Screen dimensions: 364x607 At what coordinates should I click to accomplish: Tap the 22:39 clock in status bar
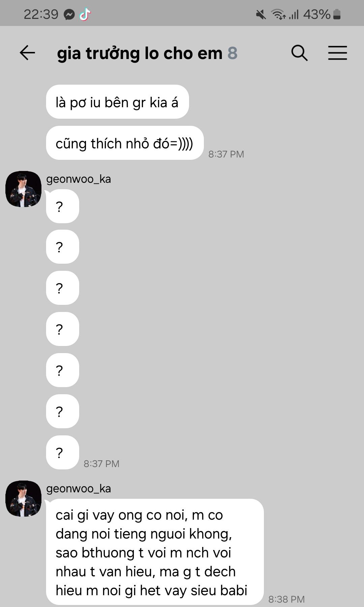(41, 15)
